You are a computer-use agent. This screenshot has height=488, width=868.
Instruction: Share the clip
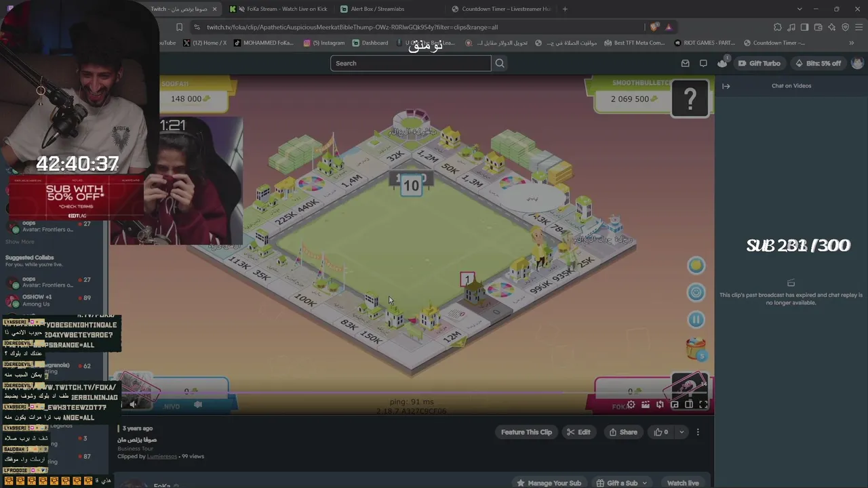(623, 432)
